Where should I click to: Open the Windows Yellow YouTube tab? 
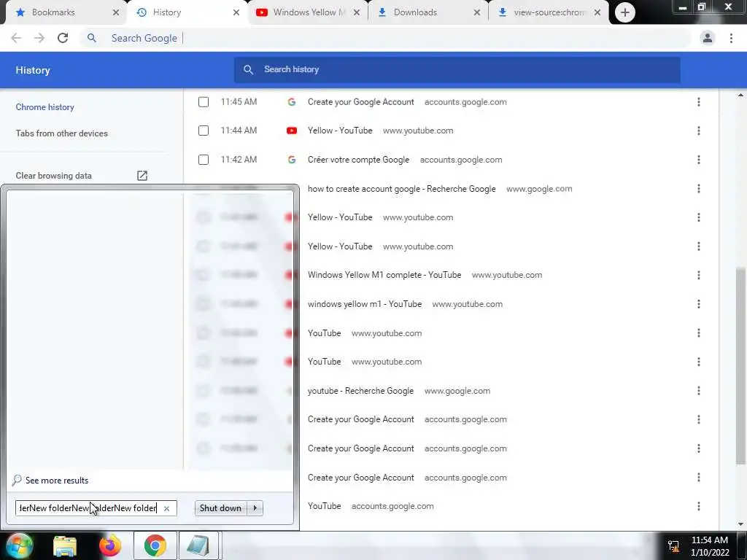point(308,12)
